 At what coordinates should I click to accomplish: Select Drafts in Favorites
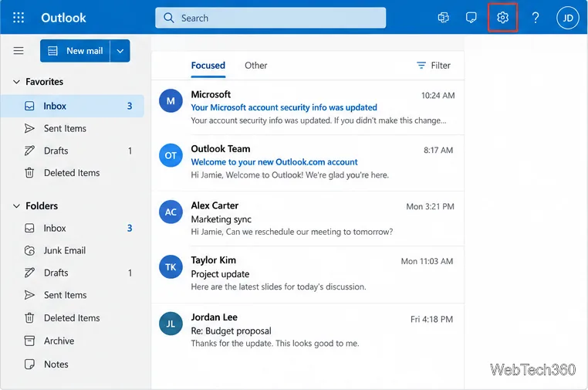click(x=73, y=151)
